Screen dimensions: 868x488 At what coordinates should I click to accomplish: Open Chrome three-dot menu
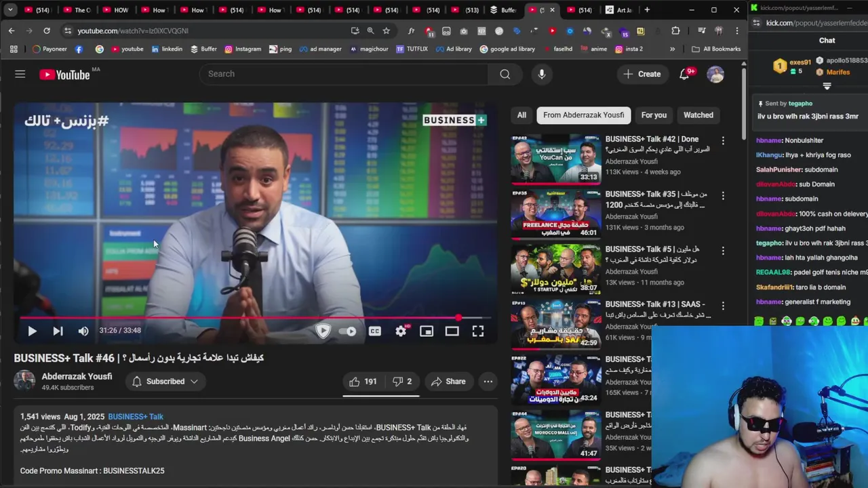click(737, 30)
